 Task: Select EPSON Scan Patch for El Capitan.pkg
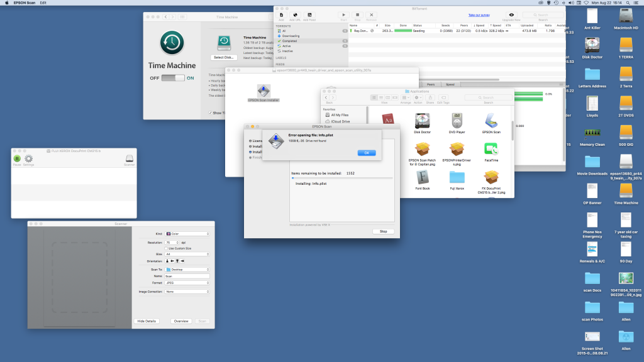(x=422, y=150)
